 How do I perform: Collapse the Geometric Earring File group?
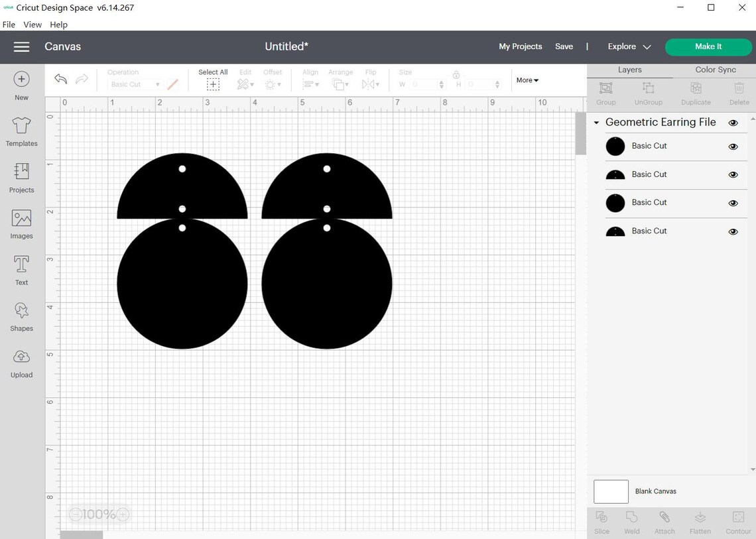point(596,122)
